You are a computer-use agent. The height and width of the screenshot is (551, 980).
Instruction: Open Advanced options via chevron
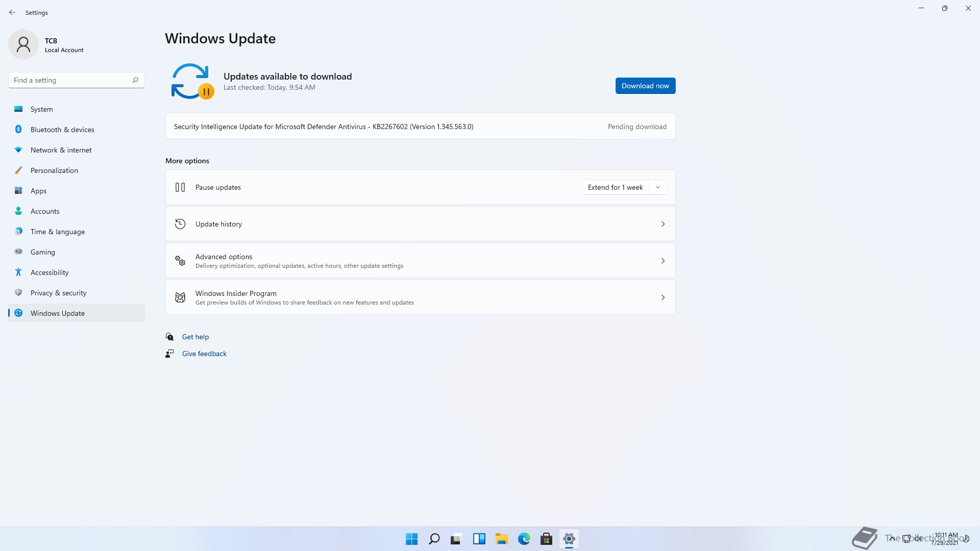(x=663, y=261)
